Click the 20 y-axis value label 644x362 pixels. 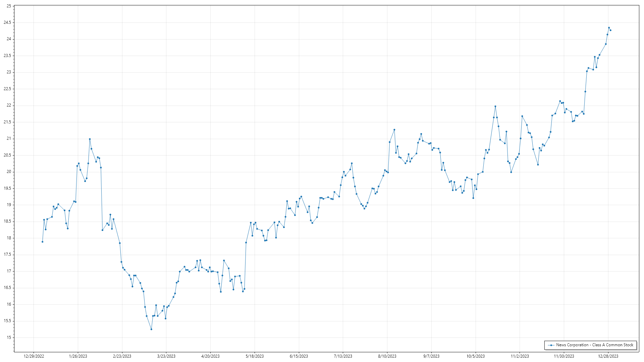click(x=9, y=172)
